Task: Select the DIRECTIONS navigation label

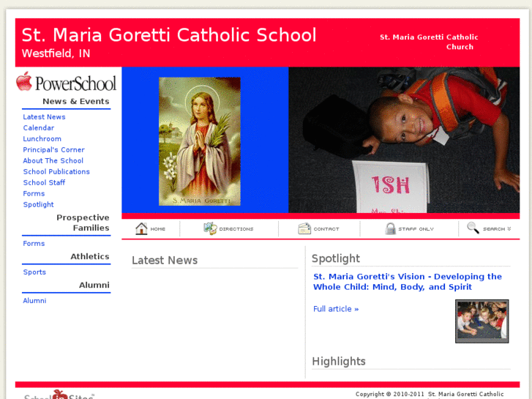Action: pos(236,229)
